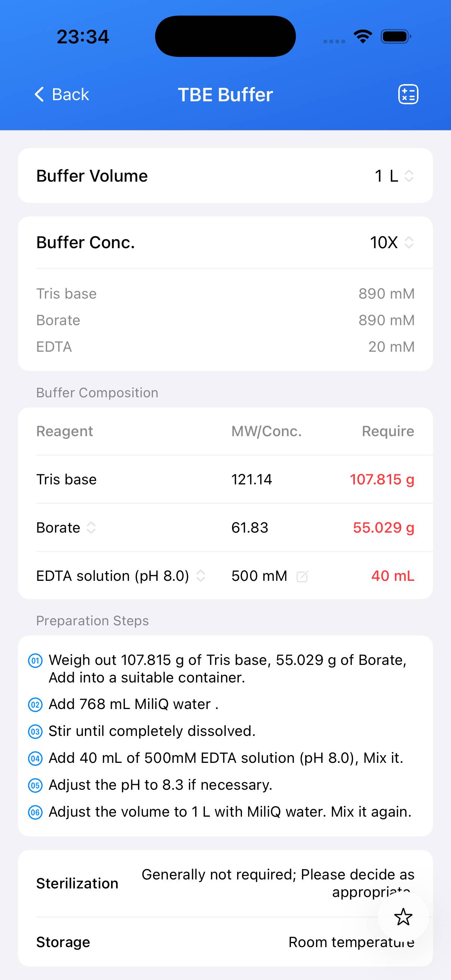Tap the Wi-Fi status icon
The height and width of the screenshot is (980, 451).
pyautogui.click(x=363, y=37)
